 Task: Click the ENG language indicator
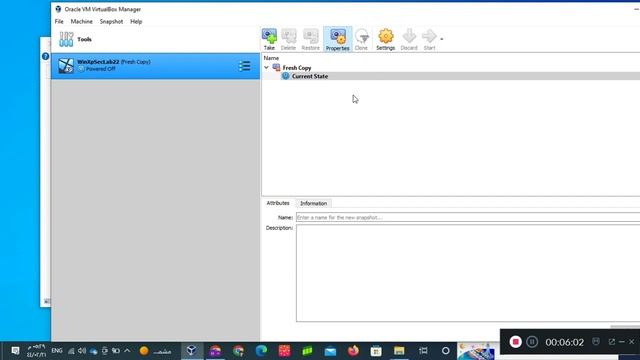click(57, 351)
